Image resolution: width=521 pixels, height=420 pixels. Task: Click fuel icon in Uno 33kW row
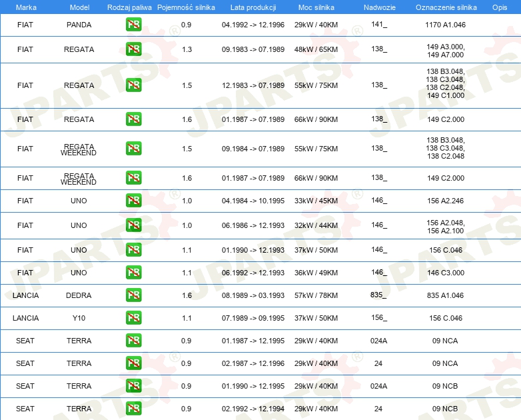pos(133,201)
